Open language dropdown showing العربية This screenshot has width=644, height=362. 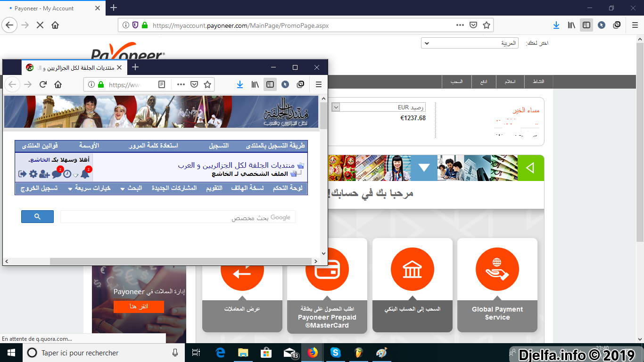point(470,43)
